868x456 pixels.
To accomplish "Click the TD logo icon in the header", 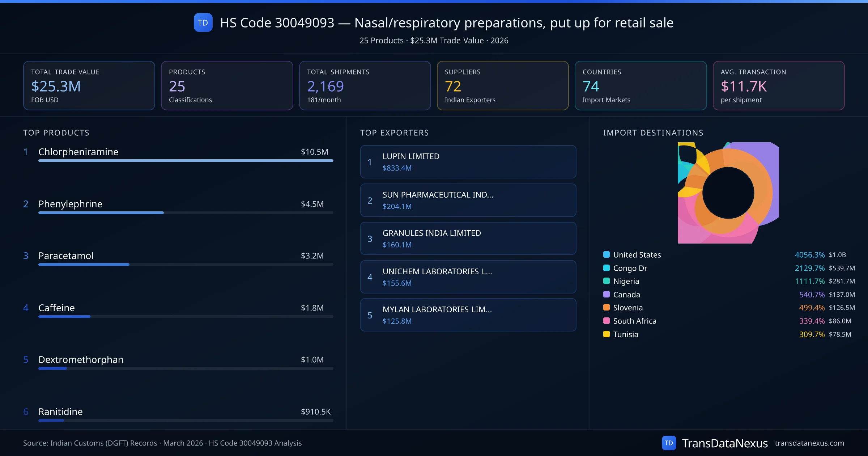I will click(203, 23).
